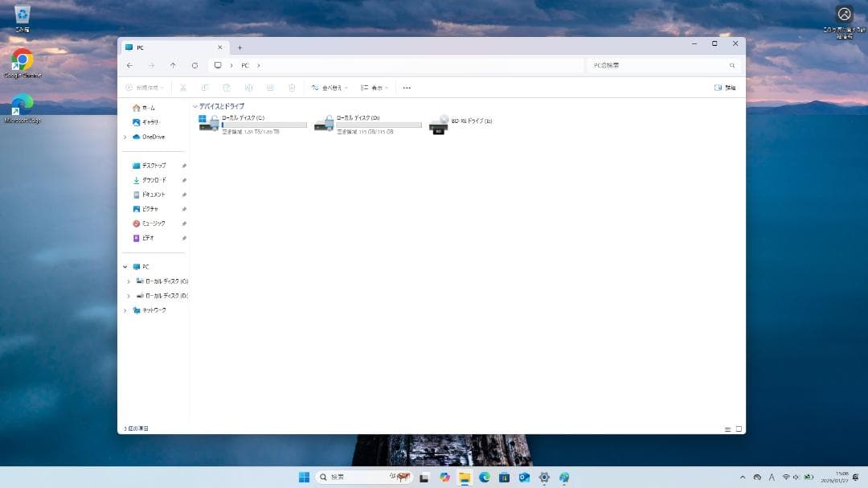
Task: Click the Delete icon in the toolbar
Action: [x=293, y=88]
